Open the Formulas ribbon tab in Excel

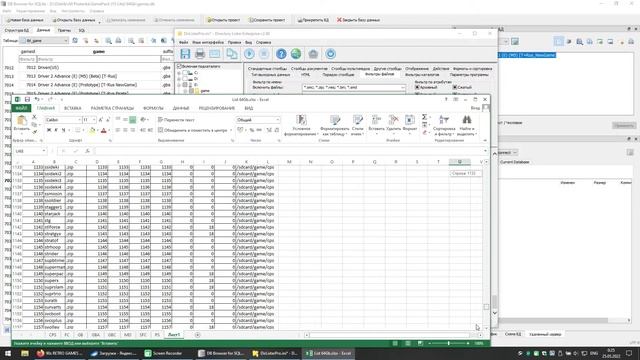[x=153, y=108]
